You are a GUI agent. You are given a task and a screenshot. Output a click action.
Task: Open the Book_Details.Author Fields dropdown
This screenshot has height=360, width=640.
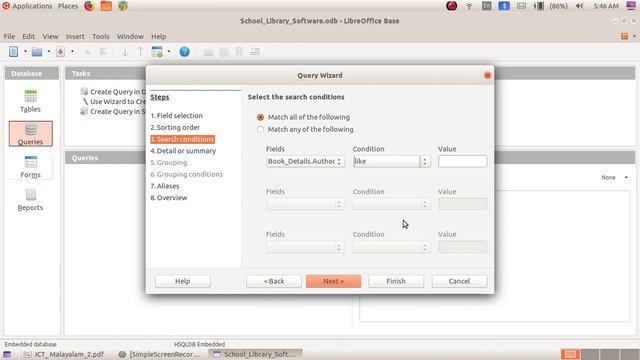point(305,161)
